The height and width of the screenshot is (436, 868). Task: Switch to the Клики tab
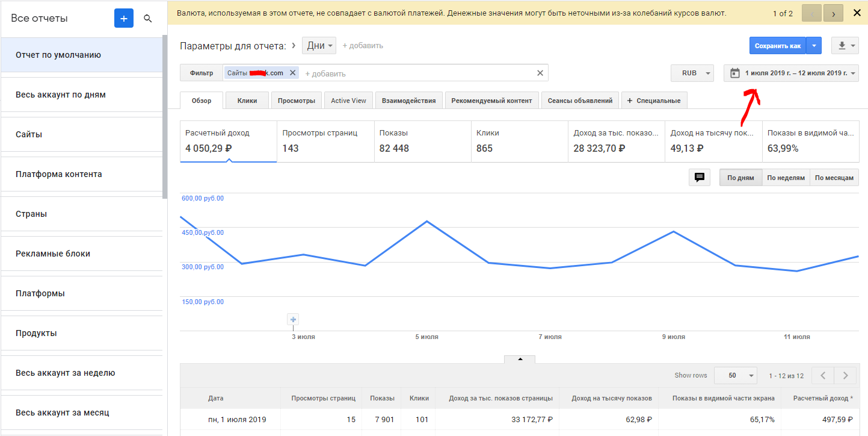click(x=247, y=101)
